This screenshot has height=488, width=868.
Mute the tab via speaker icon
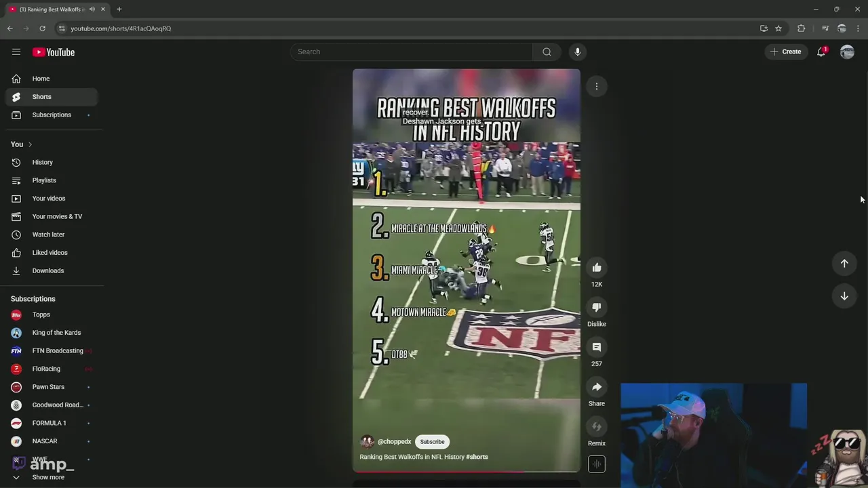click(x=92, y=9)
